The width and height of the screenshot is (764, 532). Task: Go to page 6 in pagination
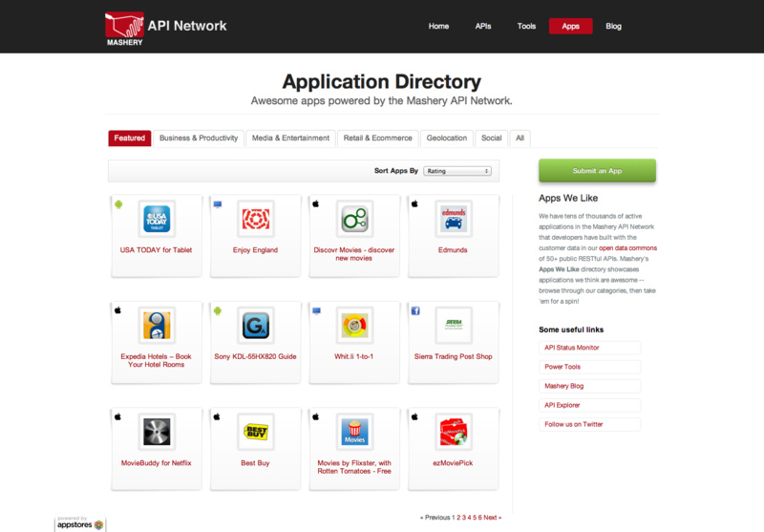tap(480, 518)
